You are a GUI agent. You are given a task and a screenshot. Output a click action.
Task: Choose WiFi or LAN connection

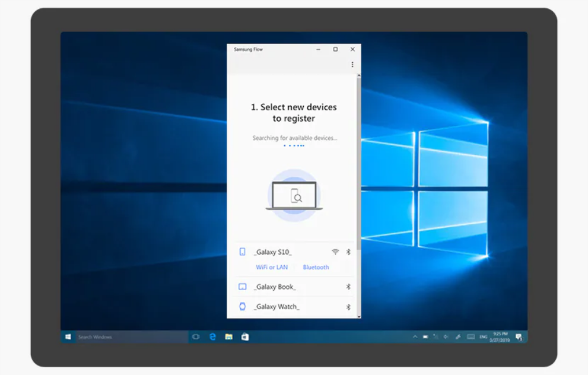pyautogui.click(x=272, y=267)
